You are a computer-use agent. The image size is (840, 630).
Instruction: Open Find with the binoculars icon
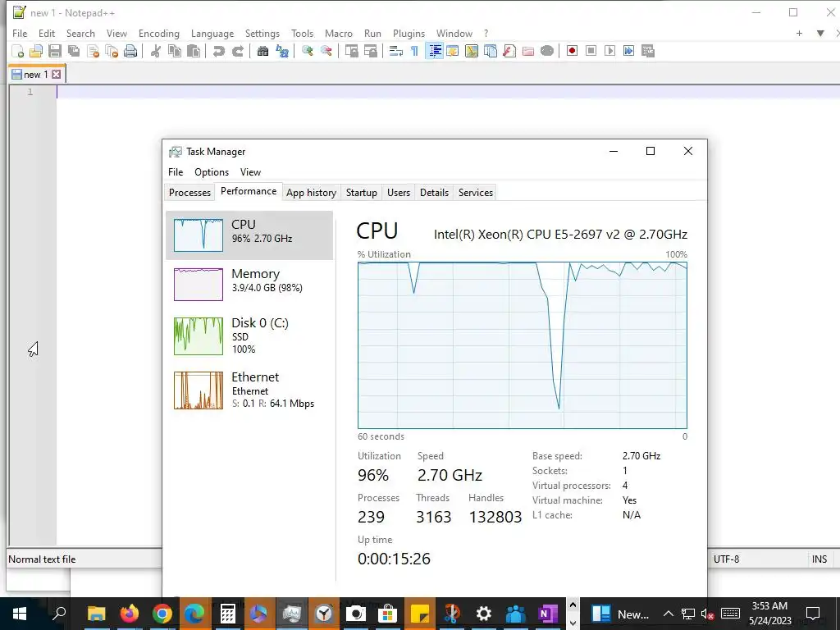(262, 51)
